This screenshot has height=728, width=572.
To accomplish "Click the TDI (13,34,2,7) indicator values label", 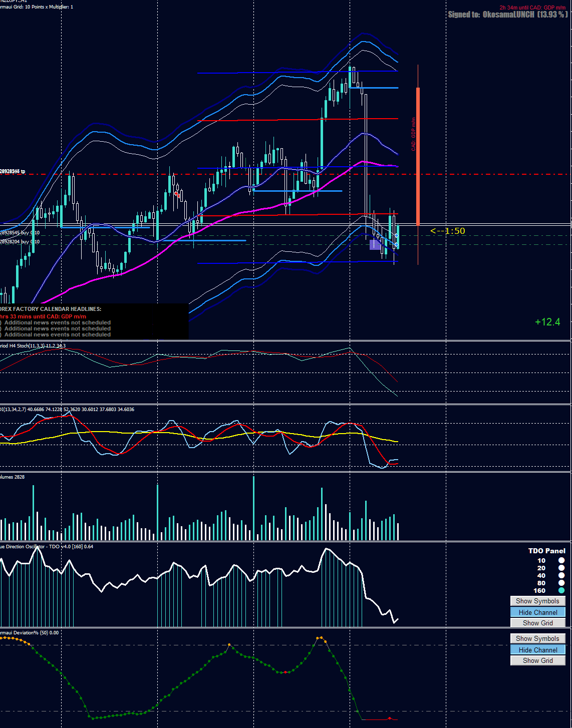I will 67,410.
